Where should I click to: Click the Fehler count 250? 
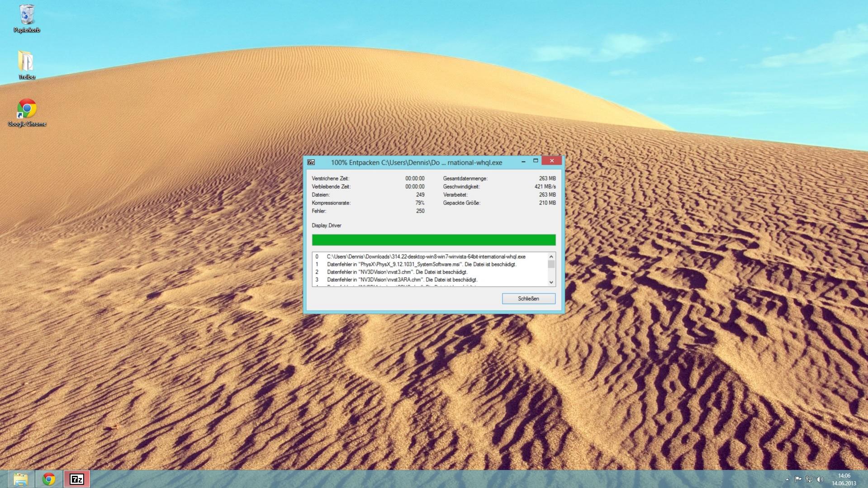point(420,211)
